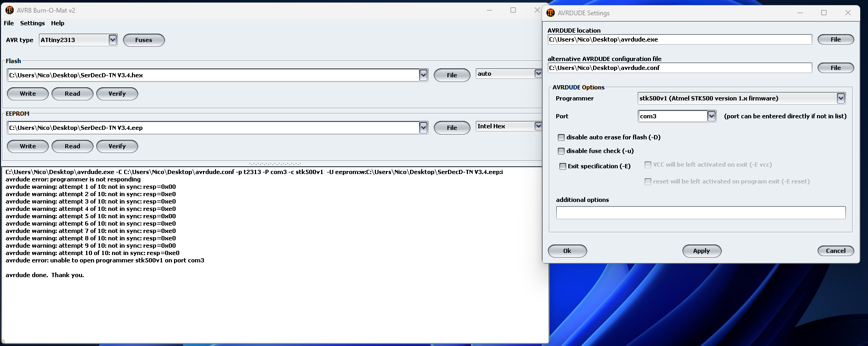The image size is (868, 346).
Task: Read the Flash memory
Action: click(73, 94)
